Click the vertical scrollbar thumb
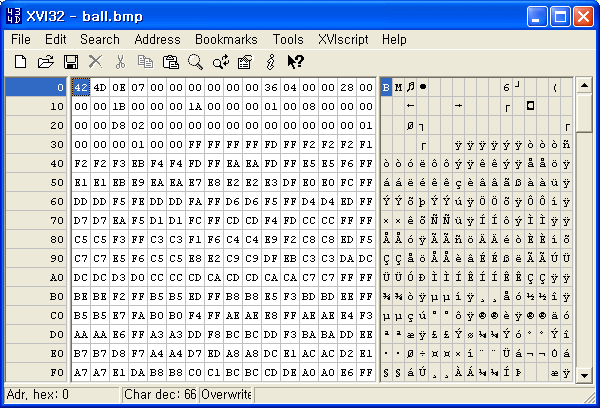 [x=584, y=112]
